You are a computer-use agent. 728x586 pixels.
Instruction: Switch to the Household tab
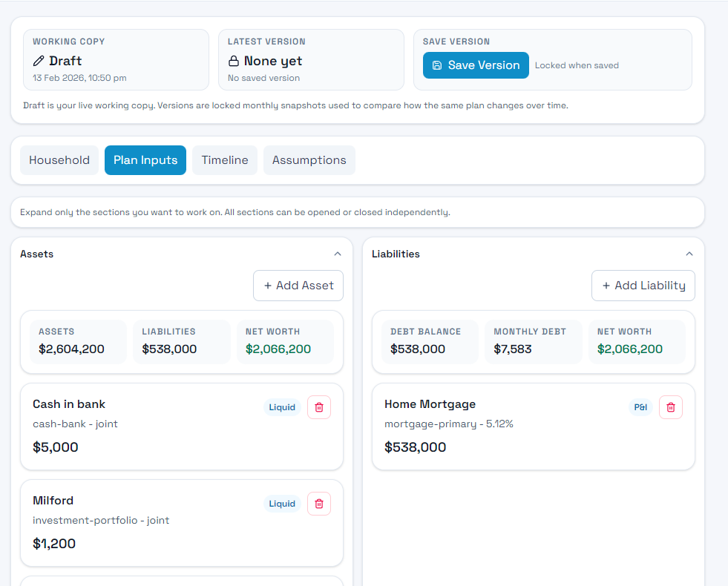pyautogui.click(x=59, y=159)
